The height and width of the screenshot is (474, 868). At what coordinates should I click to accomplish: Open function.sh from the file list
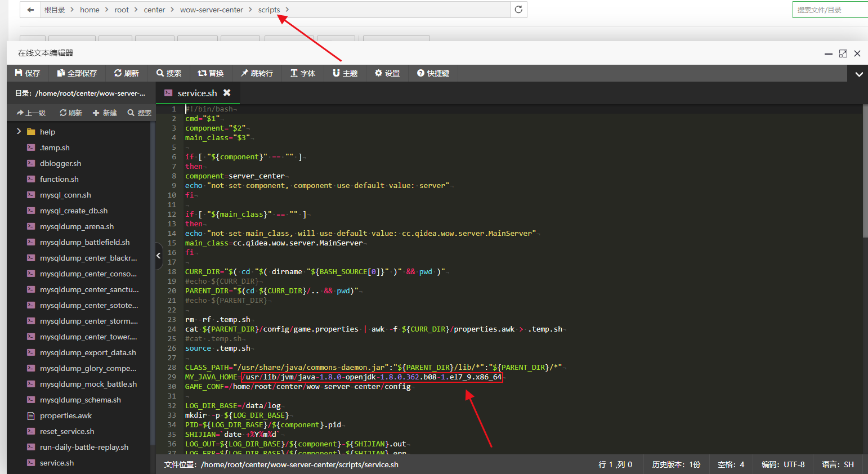coord(59,179)
